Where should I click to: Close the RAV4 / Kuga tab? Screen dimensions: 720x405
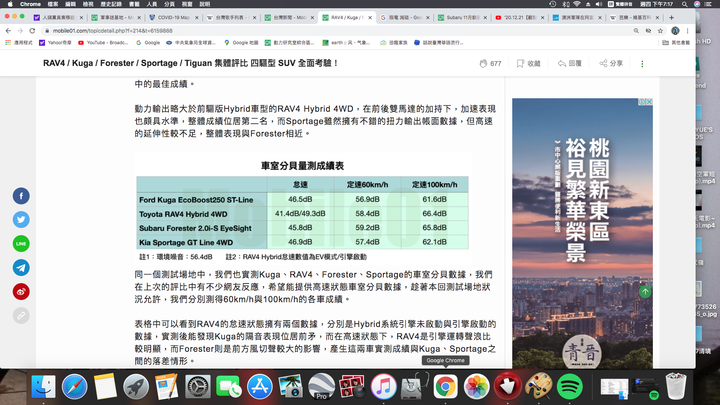tap(370, 17)
